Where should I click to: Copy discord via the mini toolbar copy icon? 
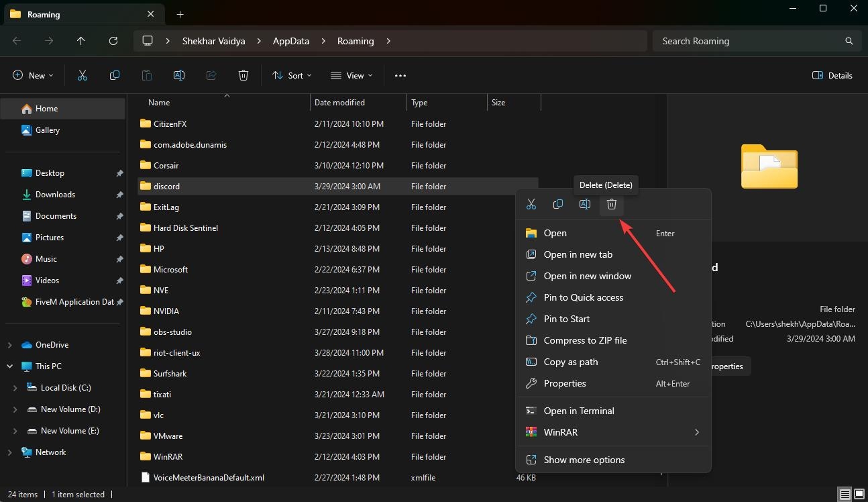pos(557,204)
